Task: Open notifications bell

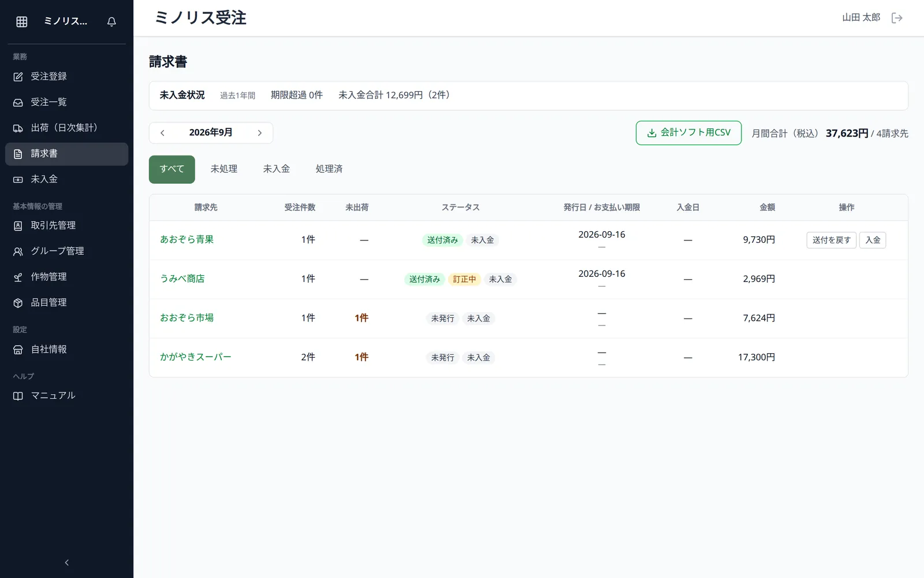Action: [111, 21]
